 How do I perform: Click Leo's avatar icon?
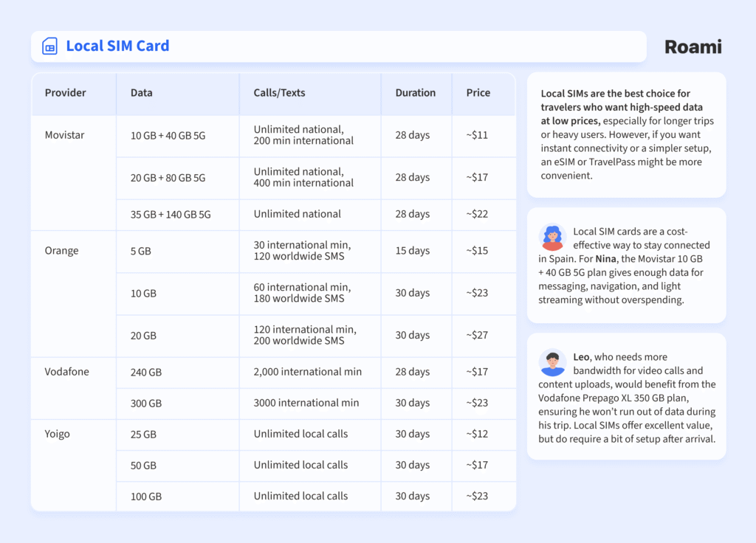552,363
